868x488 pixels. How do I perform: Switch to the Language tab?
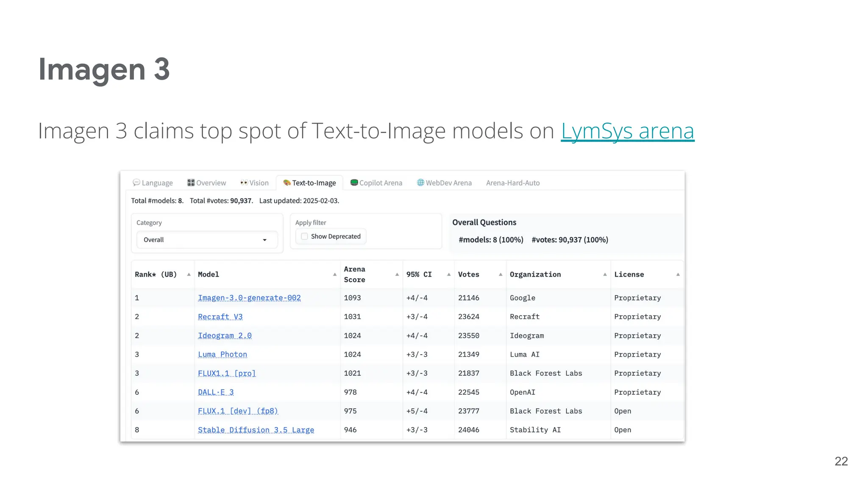coord(153,183)
